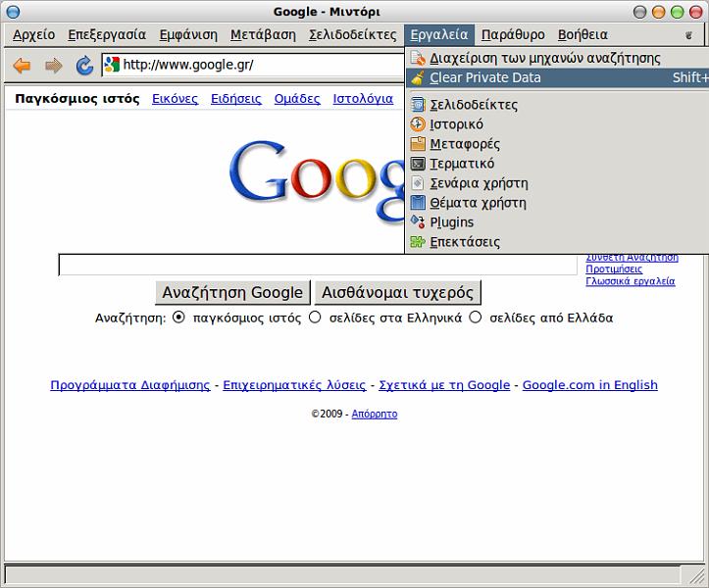Viewport: 709px width, 588px height.
Task: Click the broom icon for Clear Private Data
Action: coord(418,77)
